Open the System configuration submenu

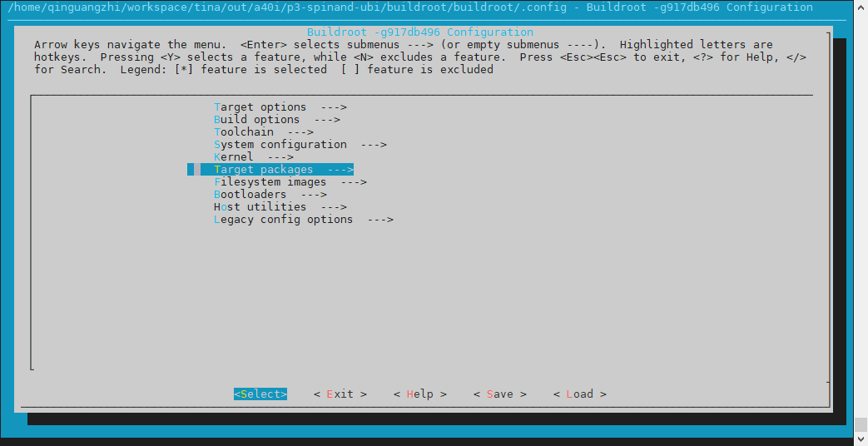coord(300,145)
